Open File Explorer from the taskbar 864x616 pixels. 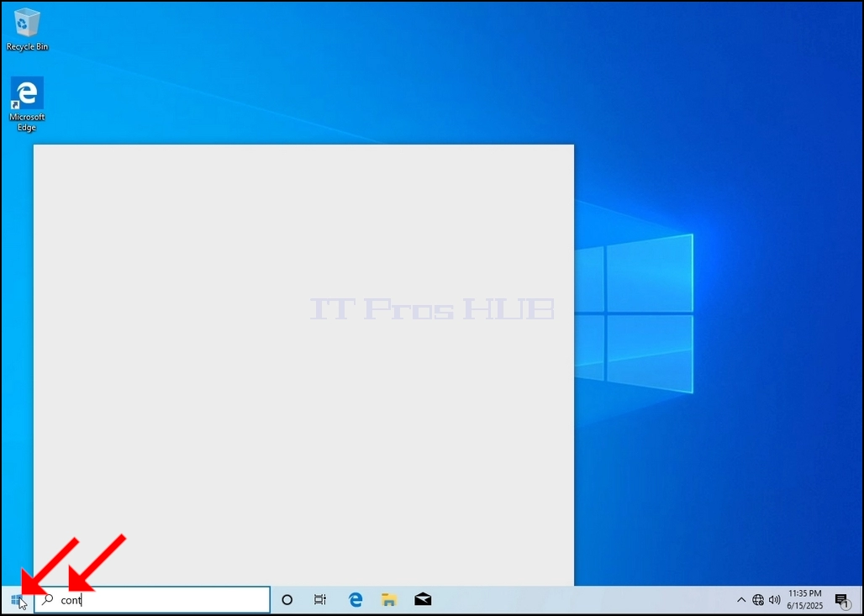tap(389, 599)
